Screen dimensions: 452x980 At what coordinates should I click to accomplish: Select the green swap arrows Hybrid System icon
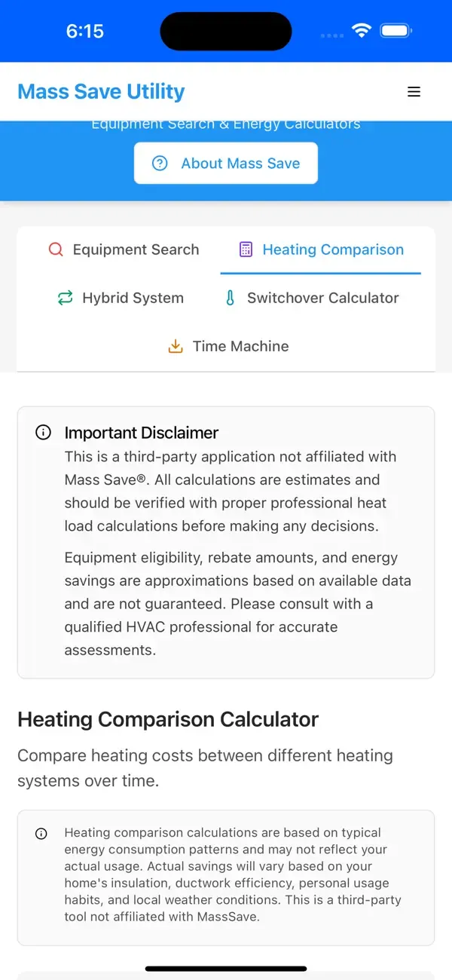tap(64, 298)
